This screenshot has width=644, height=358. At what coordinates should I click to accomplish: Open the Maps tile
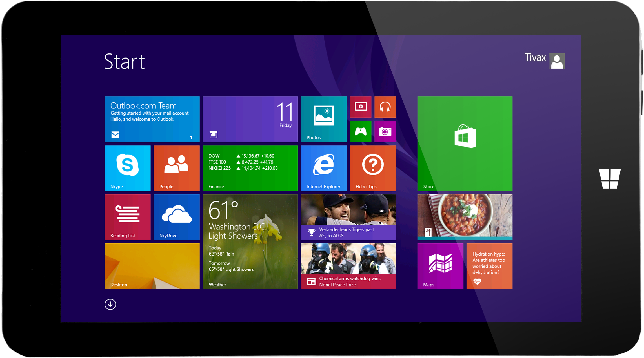pos(440,266)
